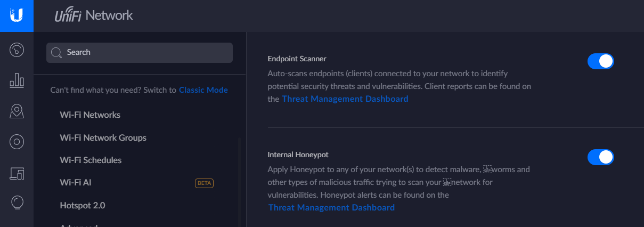The image size is (644, 227).
Task: Open Hotspot 2.0 settings
Action: pyautogui.click(x=82, y=205)
